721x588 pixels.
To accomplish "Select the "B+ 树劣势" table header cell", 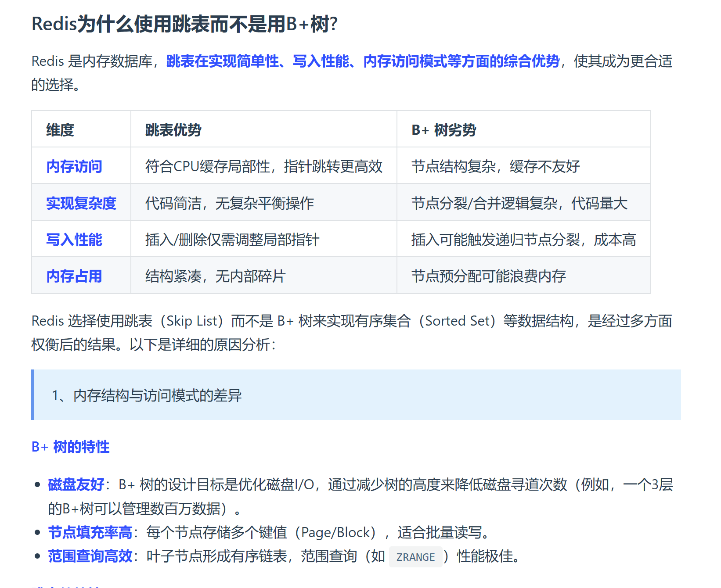I will [x=524, y=129].
